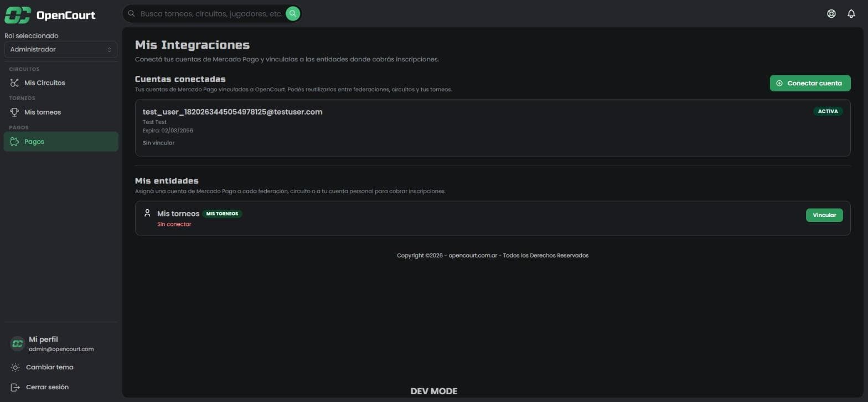Viewport: 868px width, 402px height.
Task: Click the Conectar cuenta button
Action: pyautogui.click(x=810, y=83)
